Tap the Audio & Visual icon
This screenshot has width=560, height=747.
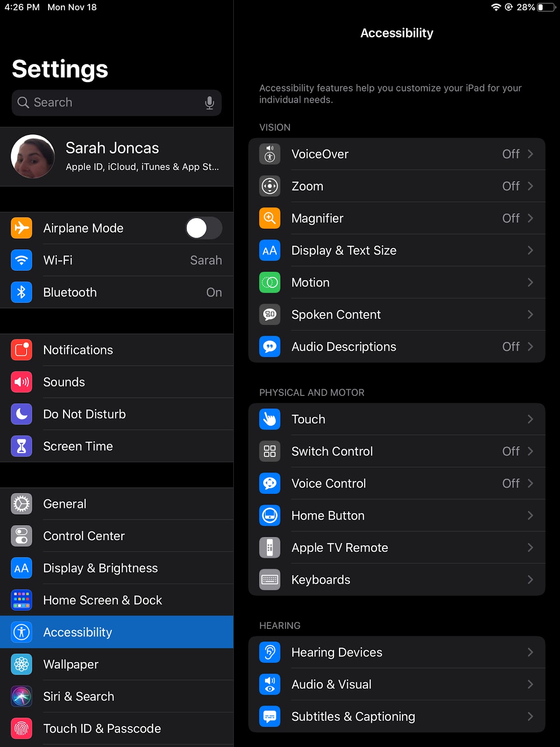point(270,684)
